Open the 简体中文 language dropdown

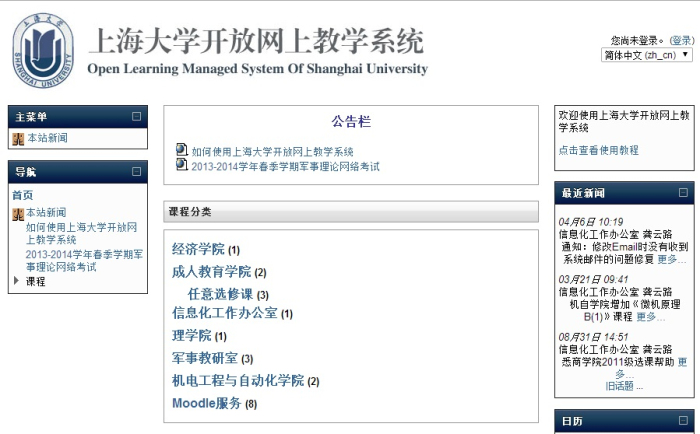646,55
